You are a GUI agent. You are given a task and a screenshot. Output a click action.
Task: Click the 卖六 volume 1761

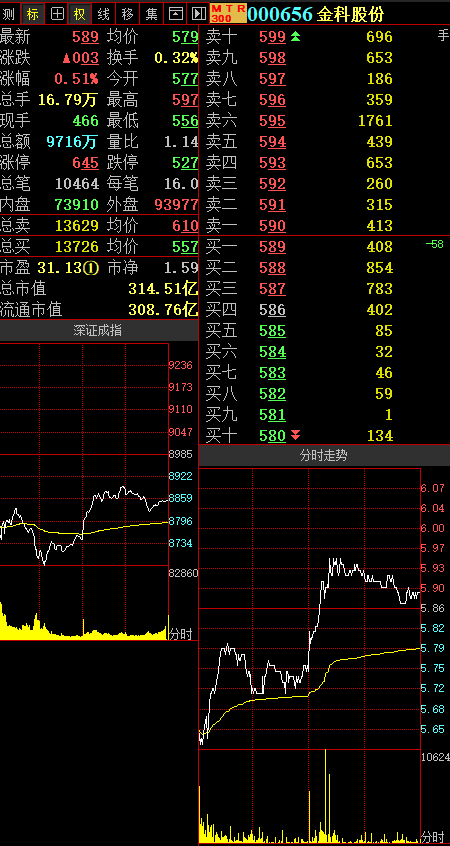coord(375,121)
